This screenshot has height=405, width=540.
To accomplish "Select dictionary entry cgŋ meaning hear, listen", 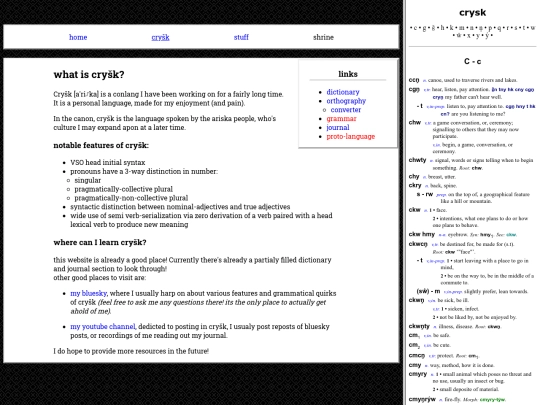I will (x=414, y=89).
